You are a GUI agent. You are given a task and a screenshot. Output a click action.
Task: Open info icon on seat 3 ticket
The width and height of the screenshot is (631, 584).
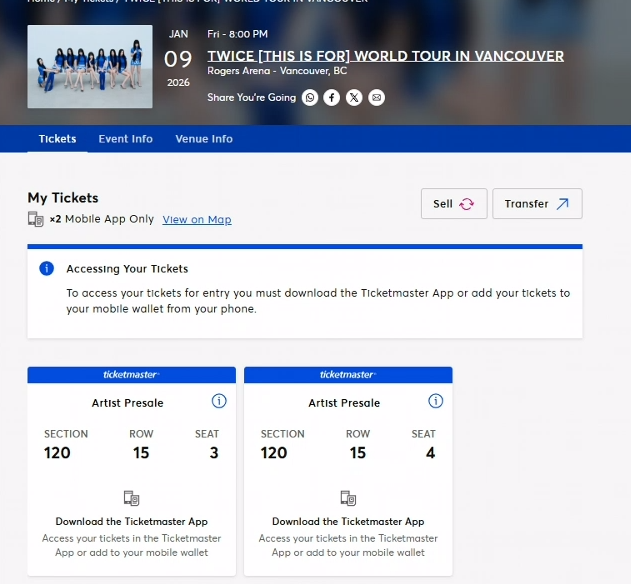pos(219,401)
